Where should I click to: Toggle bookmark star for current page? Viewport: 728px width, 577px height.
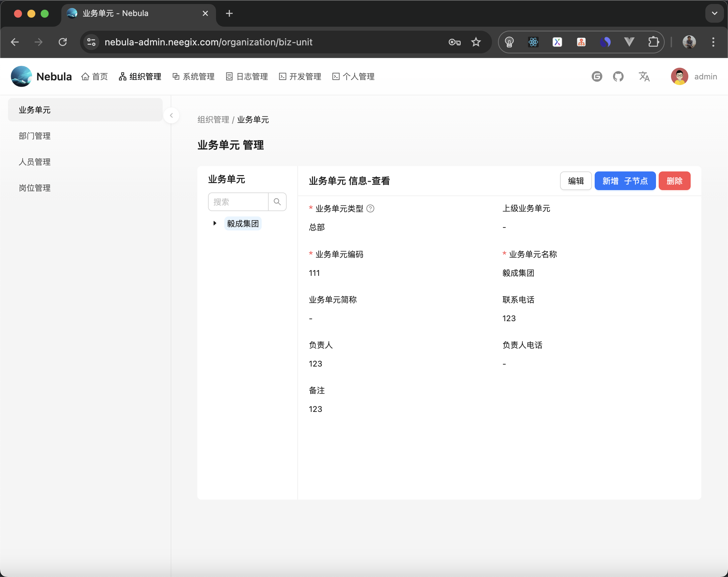[476, 42]
